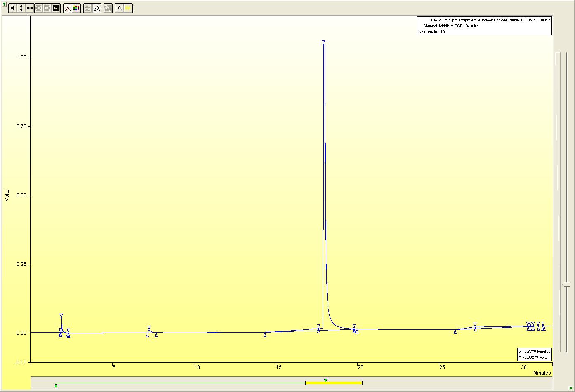Click peak apex marker near 2 minutes
The image size is (575, 392).
(x=61, y=316)
